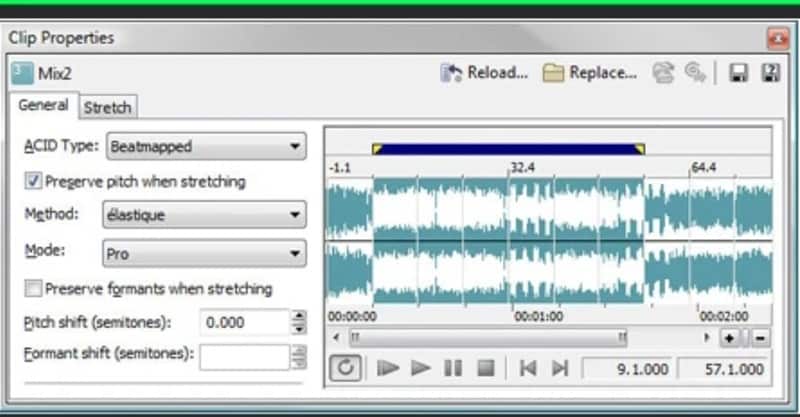Click the Play from start button
Image resolution: width=800 pixels, height=417 pixels.
pyautogui.click(x=388, y=367)
